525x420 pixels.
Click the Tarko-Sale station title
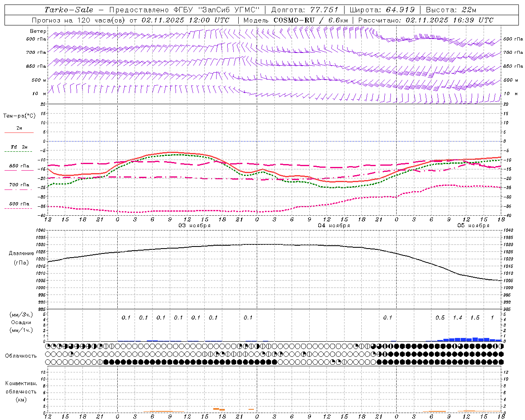(69, 10)
